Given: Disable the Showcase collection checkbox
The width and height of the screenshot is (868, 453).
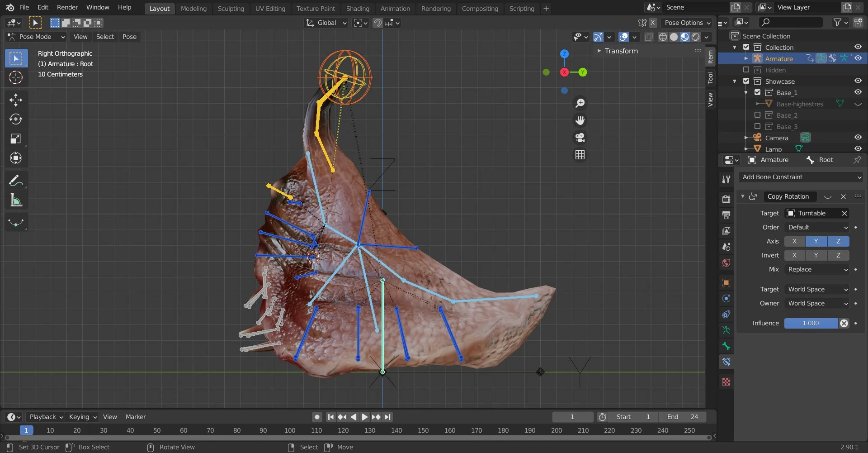Looking at the screenshot, I should [746, 81].
